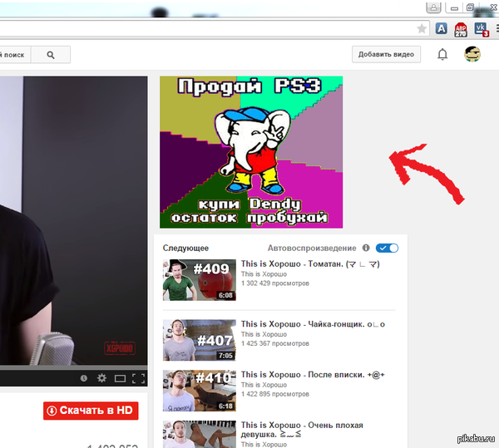The width and height of the screenshot is (499, 448).
Task: Open video settings gear in player
Action: [101, 378]
